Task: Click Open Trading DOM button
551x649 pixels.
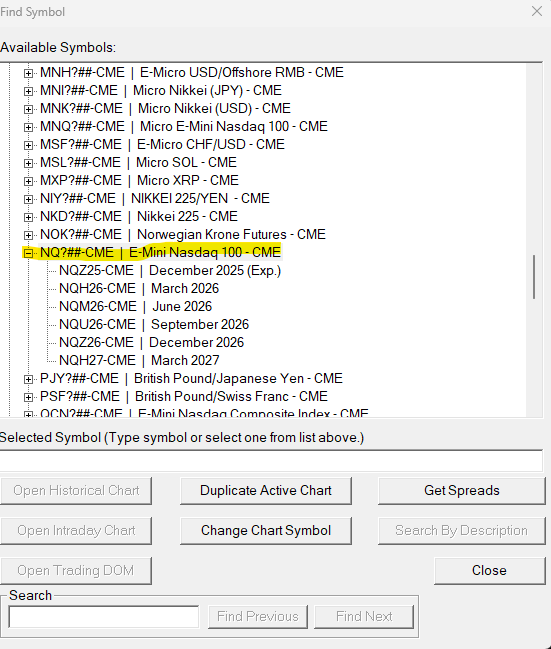Action: coord(76,571)
